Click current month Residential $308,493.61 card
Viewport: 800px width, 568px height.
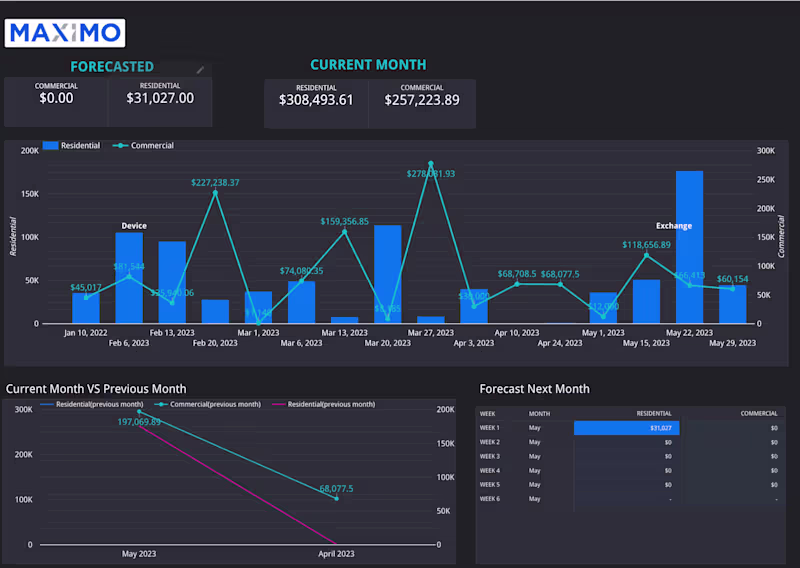(x=316, y=103)
